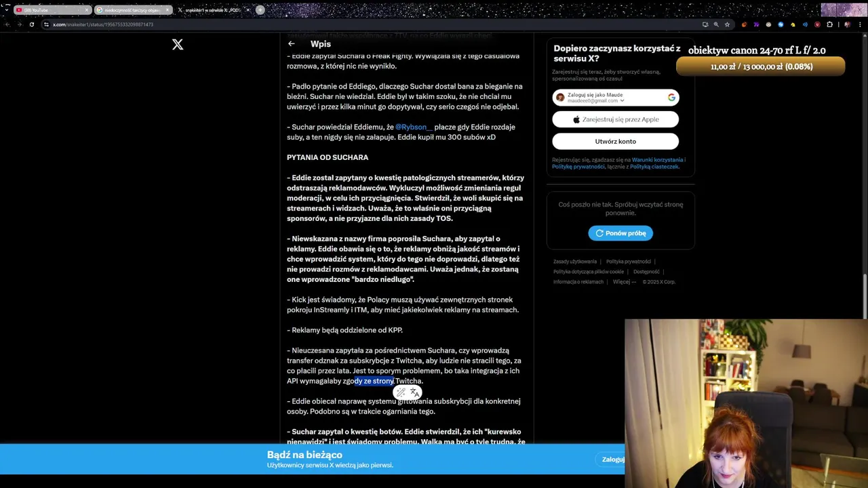
Task: Click the 'Wpis' header title
Action: [321, 44]
